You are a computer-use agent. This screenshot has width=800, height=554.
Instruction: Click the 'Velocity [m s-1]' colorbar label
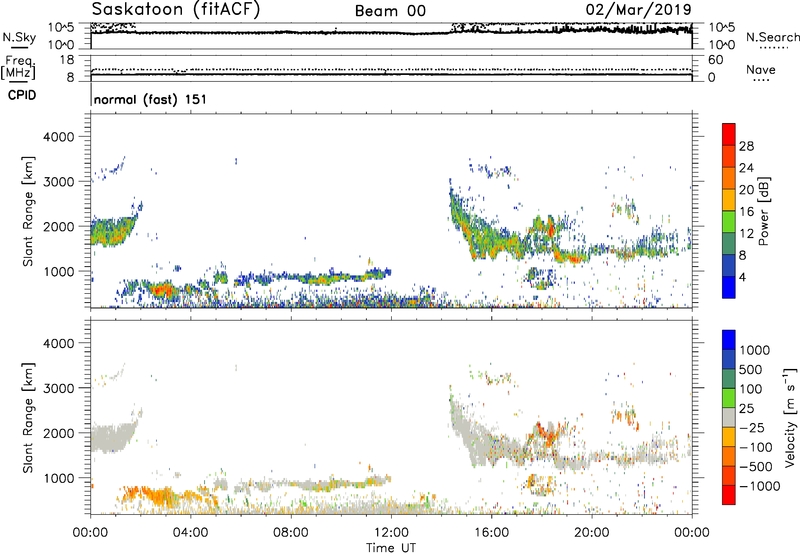point(790,417)
